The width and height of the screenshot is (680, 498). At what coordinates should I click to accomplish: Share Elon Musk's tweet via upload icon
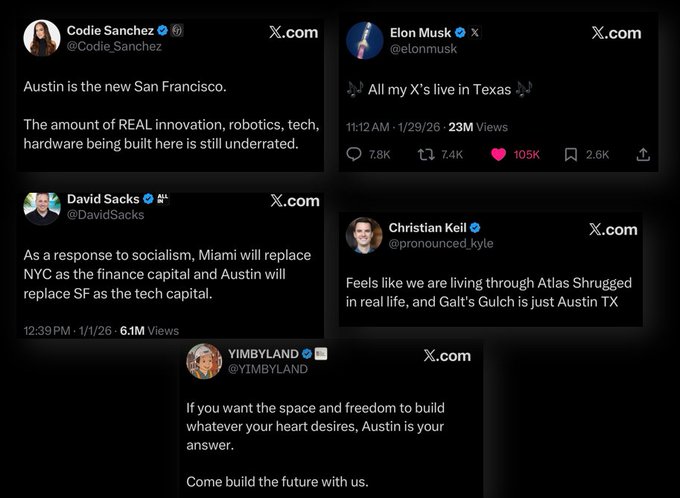[643, 154]
